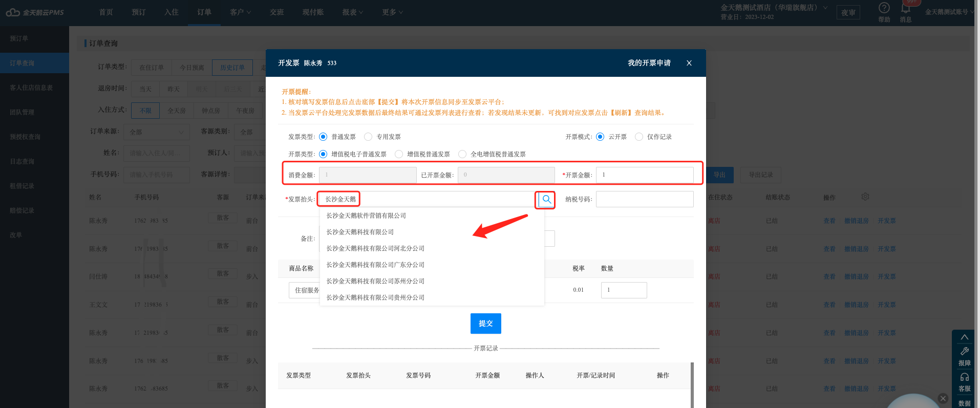Click the 提交 submit button

tap(485, 324)
